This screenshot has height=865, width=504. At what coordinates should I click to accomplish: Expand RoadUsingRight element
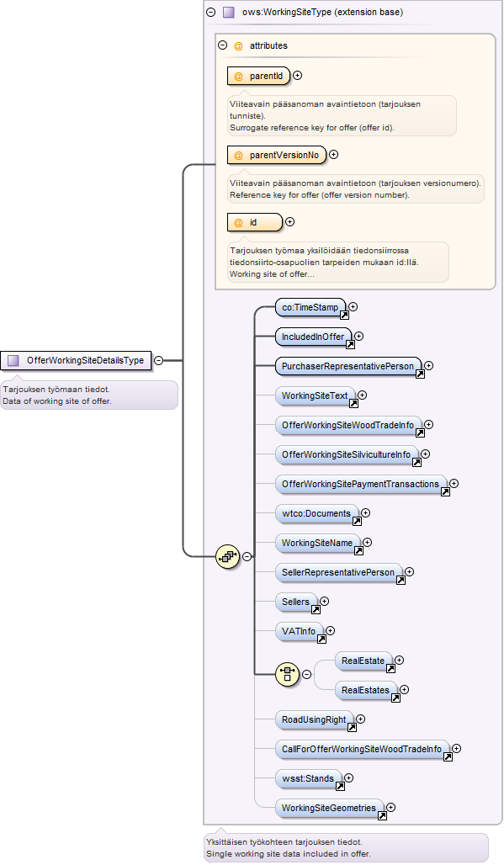[361, 719]
